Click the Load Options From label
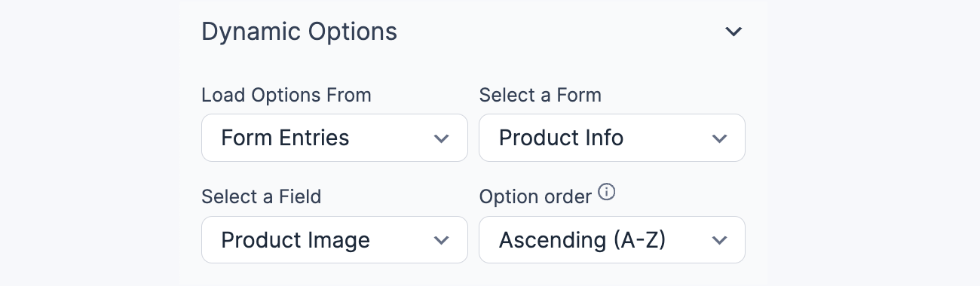The image size is (980, 286). click(x=286, y=96)
